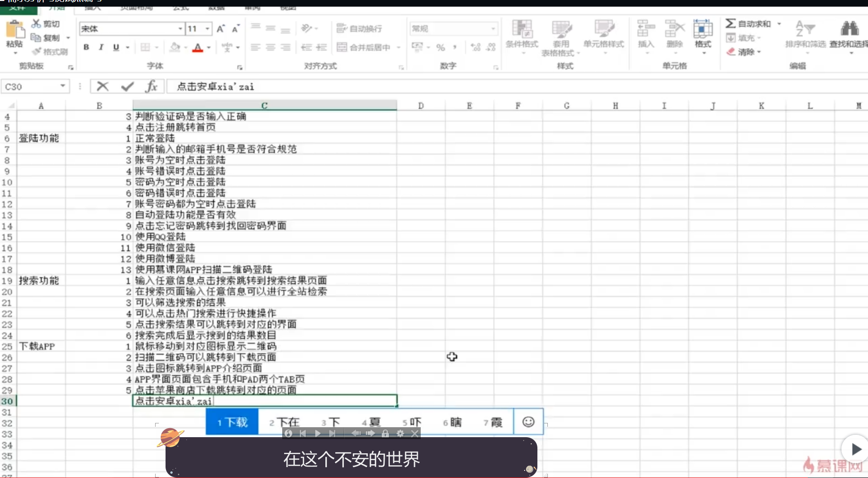Toggle bold formatting
868x478 pixels.
[86, 47]
